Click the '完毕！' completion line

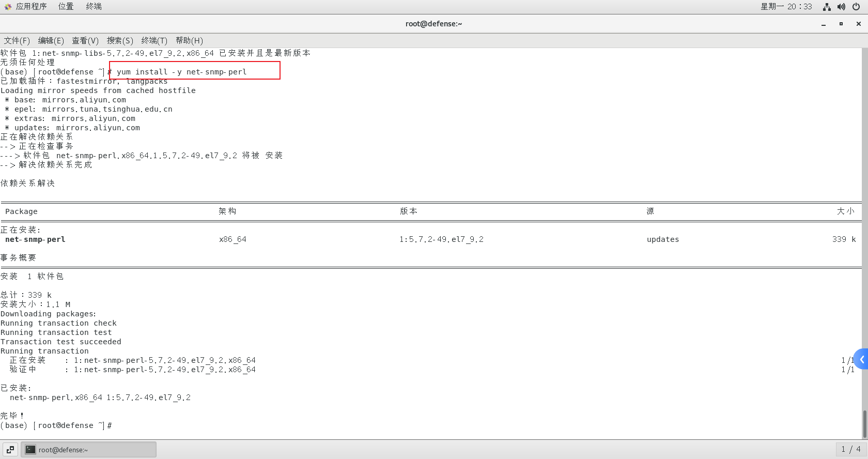coord(12,416)
